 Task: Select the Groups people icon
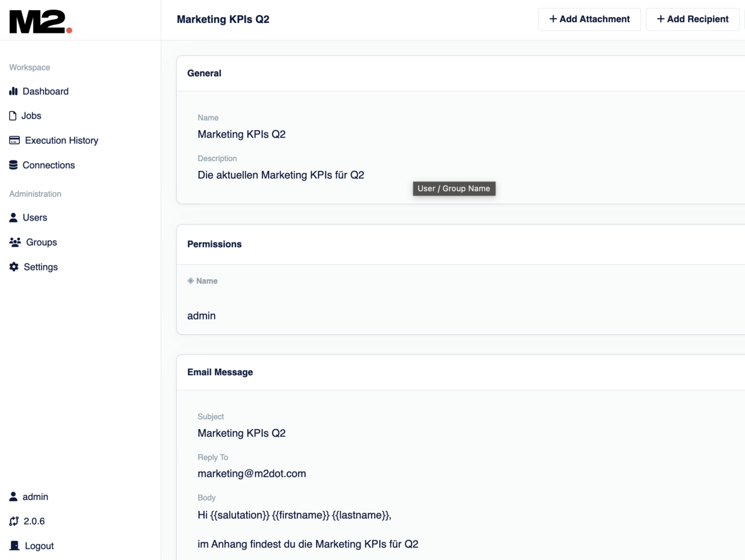pyautogui.click(x=14, y=242)
